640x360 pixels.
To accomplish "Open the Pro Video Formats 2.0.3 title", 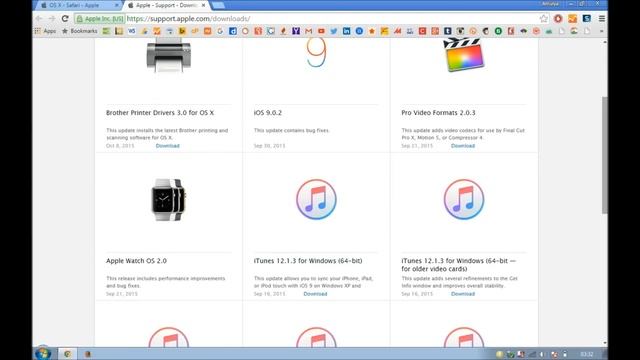I will (x=438, y=113).
